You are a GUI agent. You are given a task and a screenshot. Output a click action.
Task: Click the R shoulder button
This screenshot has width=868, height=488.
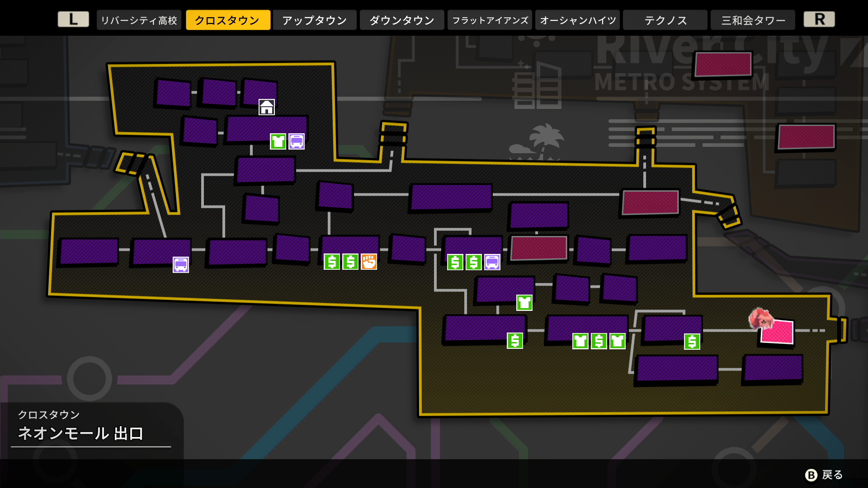pos(819,19)
